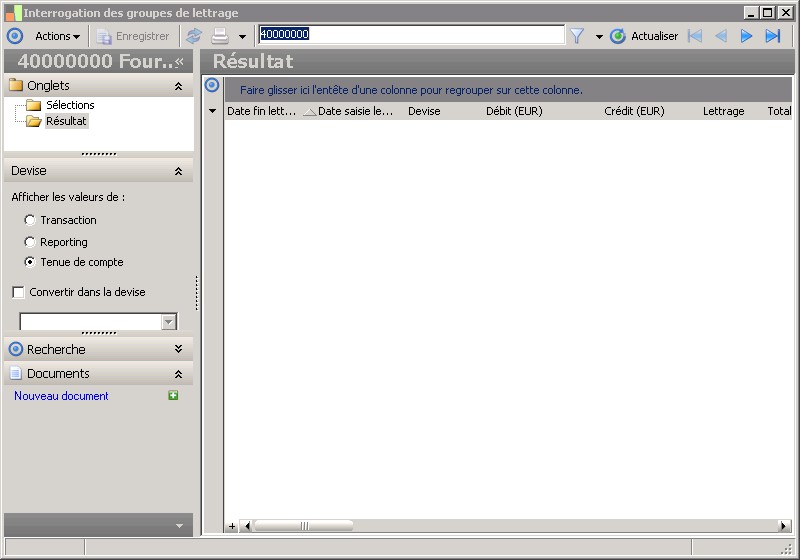The height and width of the screenshot is (560, 800).
Task: Enable Convertir dans la devise checkbox
Action: 18,292
